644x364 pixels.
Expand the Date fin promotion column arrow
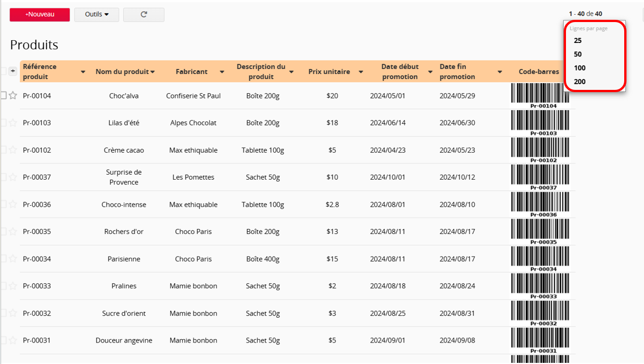pos(500,72)
